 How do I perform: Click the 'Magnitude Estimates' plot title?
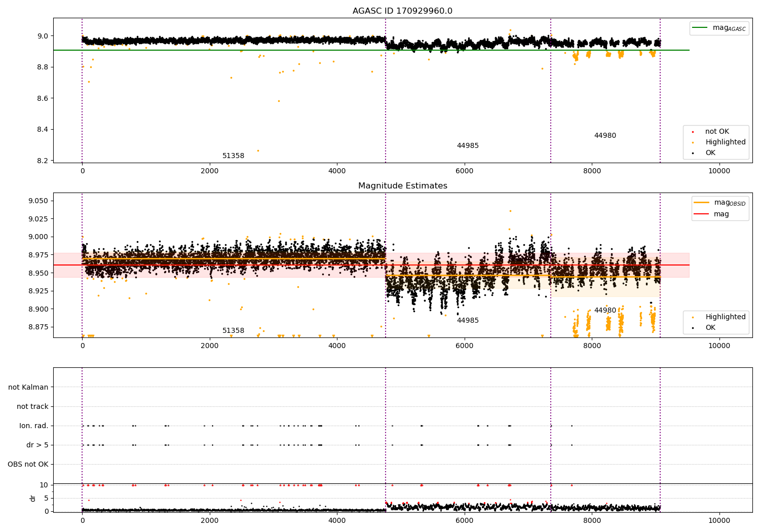pyautogui.click(x=402, y=186)
